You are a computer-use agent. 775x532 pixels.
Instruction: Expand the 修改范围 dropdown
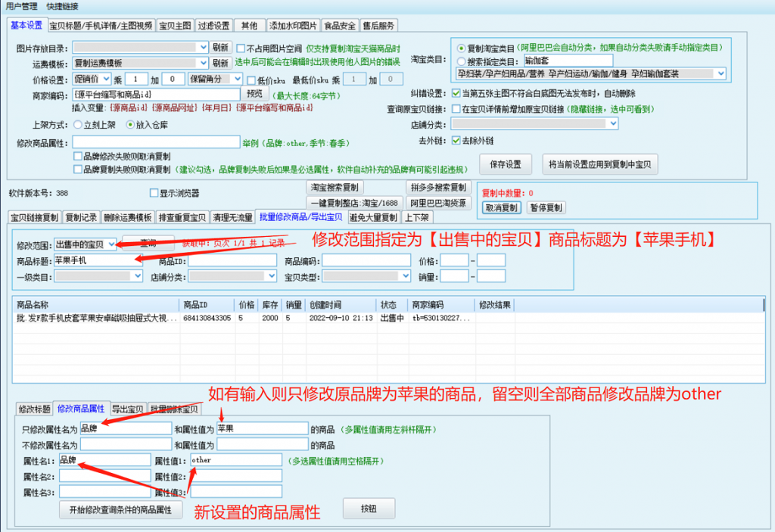(x=111, y=244)
